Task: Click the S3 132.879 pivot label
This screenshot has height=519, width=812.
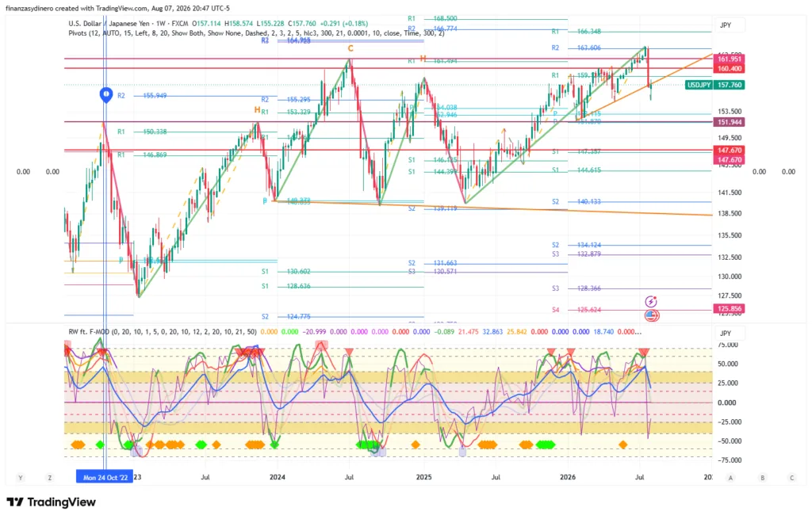Action: (x=576, y=254)
